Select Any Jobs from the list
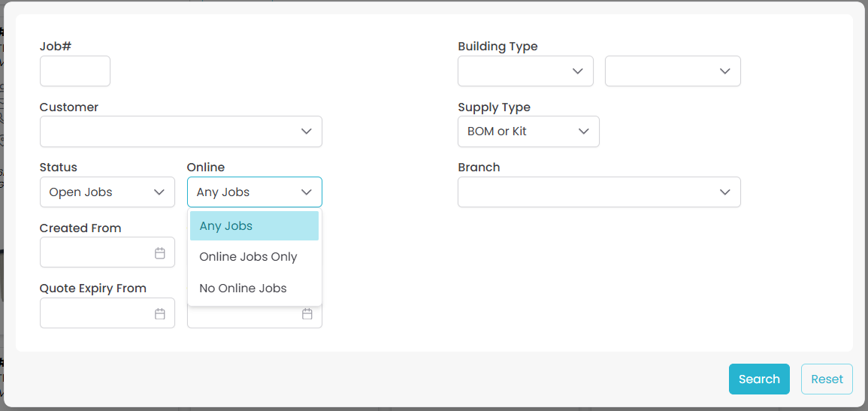868x411 pixels. point(254,226)
